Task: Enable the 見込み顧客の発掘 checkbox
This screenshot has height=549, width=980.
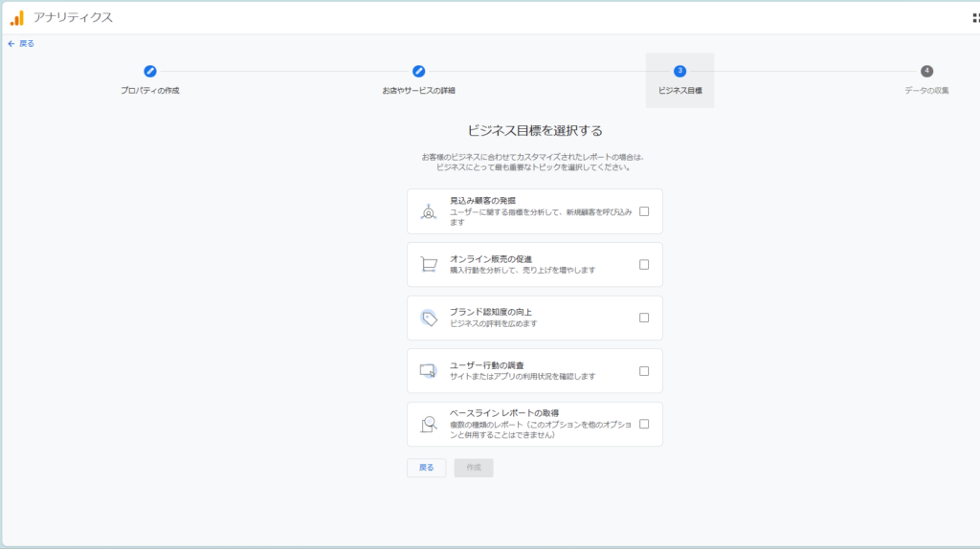Action: 644,211
